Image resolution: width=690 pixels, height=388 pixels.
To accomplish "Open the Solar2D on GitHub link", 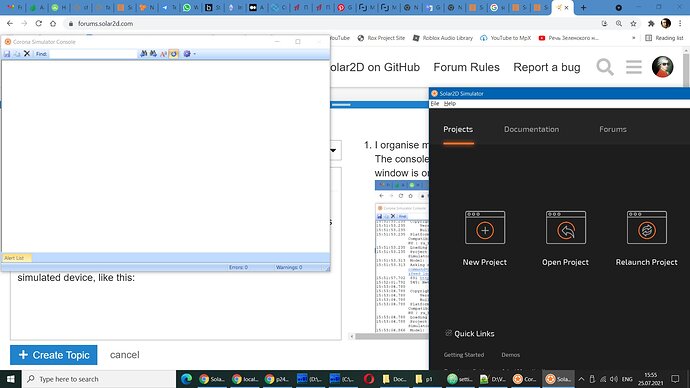I will (375, 67).
